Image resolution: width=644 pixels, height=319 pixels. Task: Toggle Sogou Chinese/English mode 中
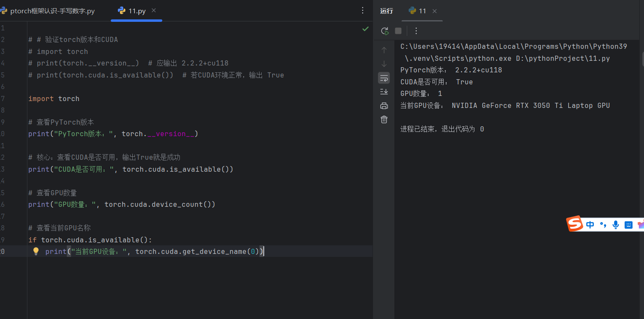click(590, 225)
